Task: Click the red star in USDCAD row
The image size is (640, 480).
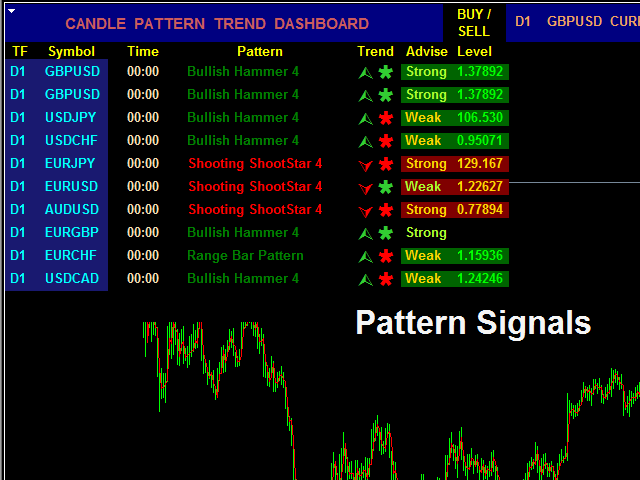Action: [386, 279]
